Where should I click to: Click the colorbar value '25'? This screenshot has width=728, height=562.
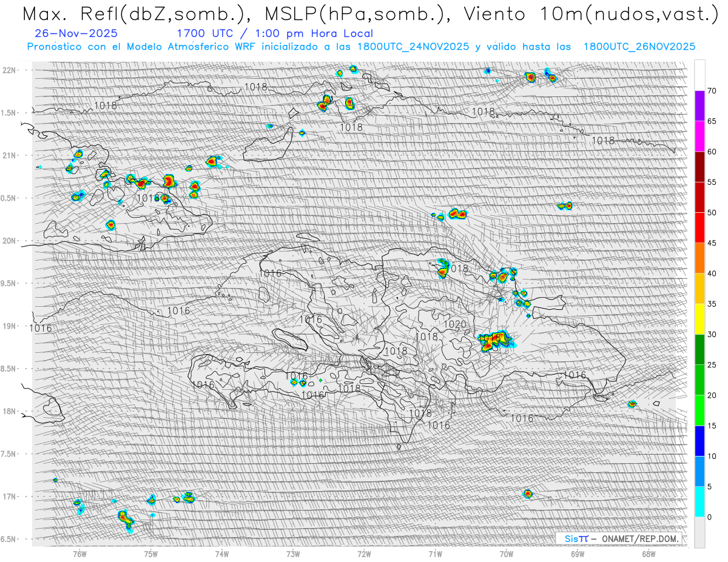point(712,364)
